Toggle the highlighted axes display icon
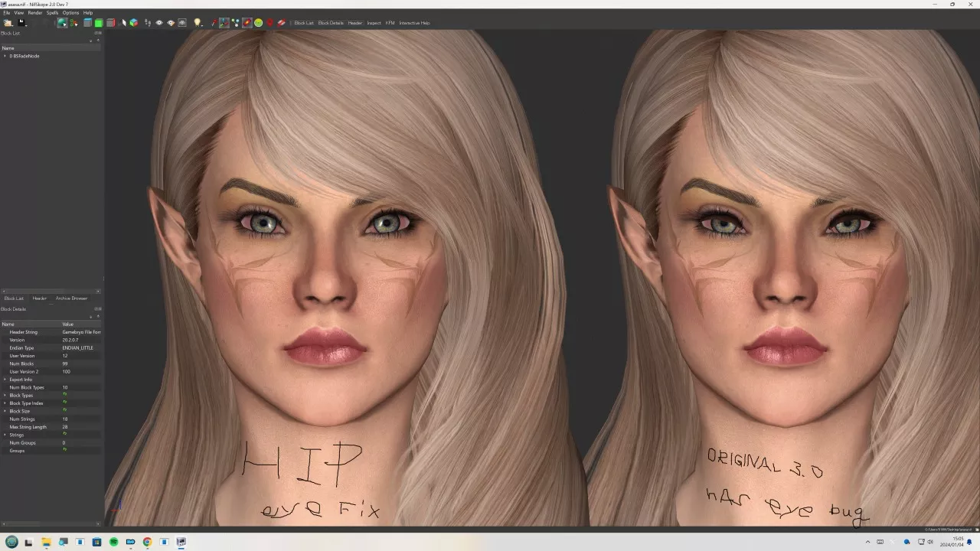The width and height of the screenshot is (980, 551). coord(224,23)
